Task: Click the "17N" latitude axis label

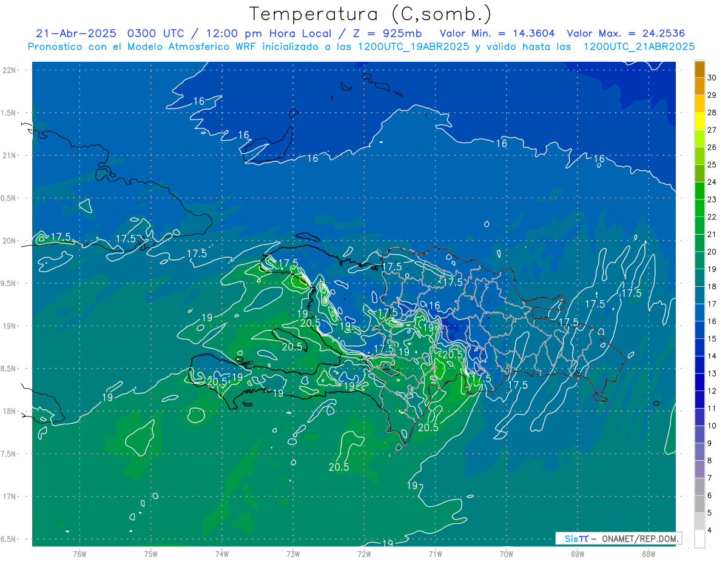Action: [x=10, y=497]
